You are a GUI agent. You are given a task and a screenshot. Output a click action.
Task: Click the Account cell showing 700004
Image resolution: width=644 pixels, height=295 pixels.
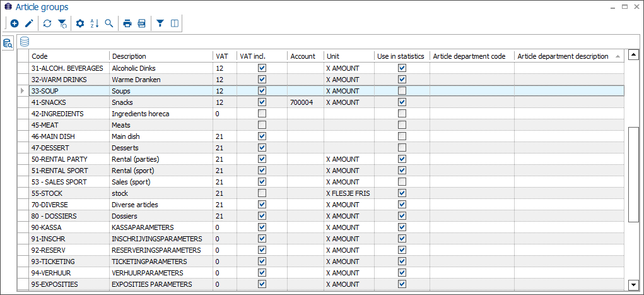click(x=305, y=102)
